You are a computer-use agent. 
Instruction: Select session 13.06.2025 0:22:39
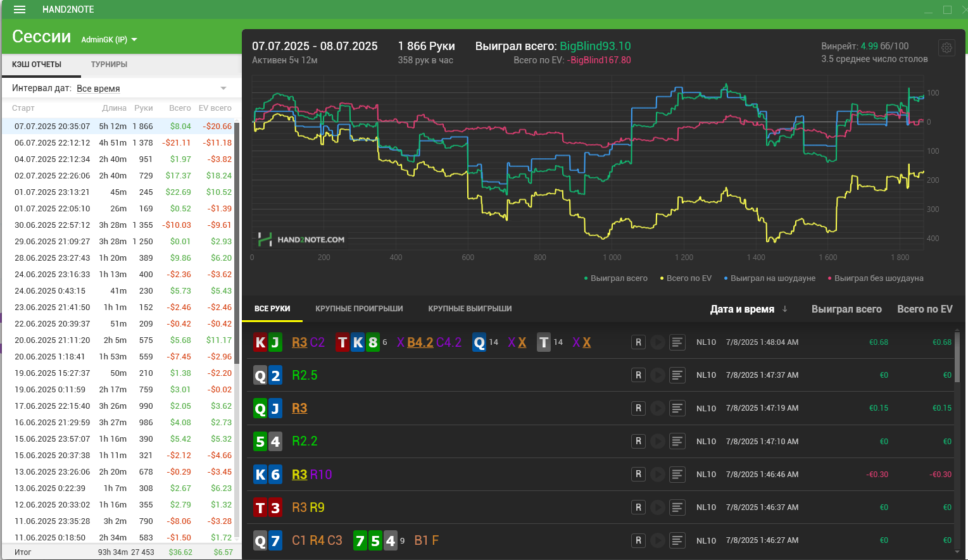(118, 488)
